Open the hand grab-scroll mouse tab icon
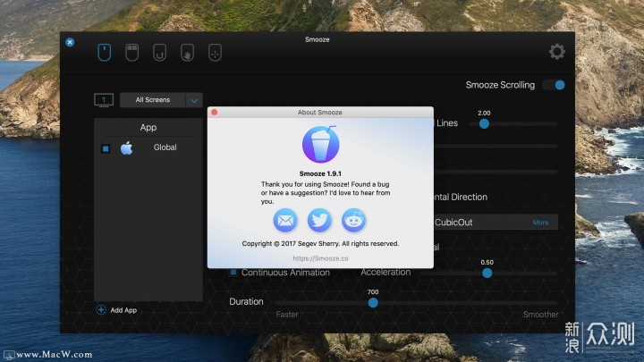This screenshot has width=644, height=362. [x=187, y=53]
